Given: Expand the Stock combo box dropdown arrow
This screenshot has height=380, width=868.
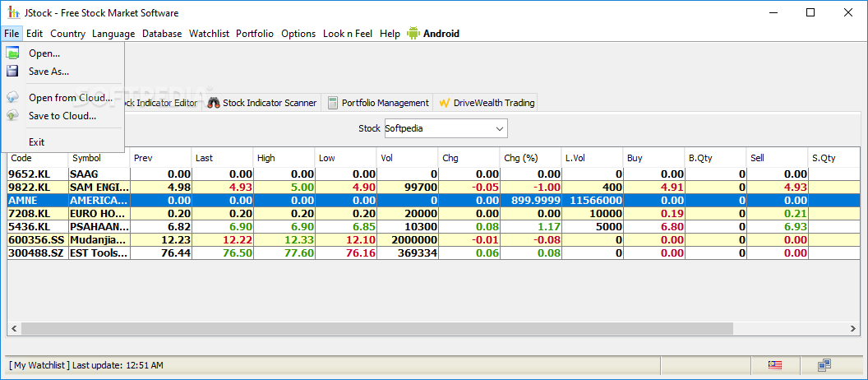Looking at the screenshot, I should pyautogui.click(x=499, y=128).
